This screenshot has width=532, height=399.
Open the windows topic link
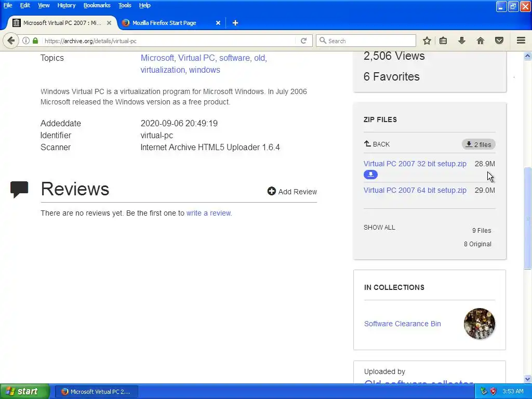pos(205,70)
